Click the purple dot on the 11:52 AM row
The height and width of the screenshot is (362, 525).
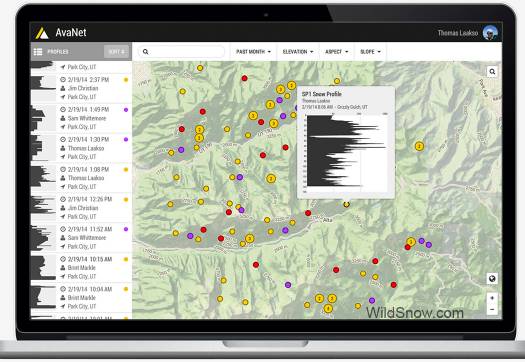126,229
